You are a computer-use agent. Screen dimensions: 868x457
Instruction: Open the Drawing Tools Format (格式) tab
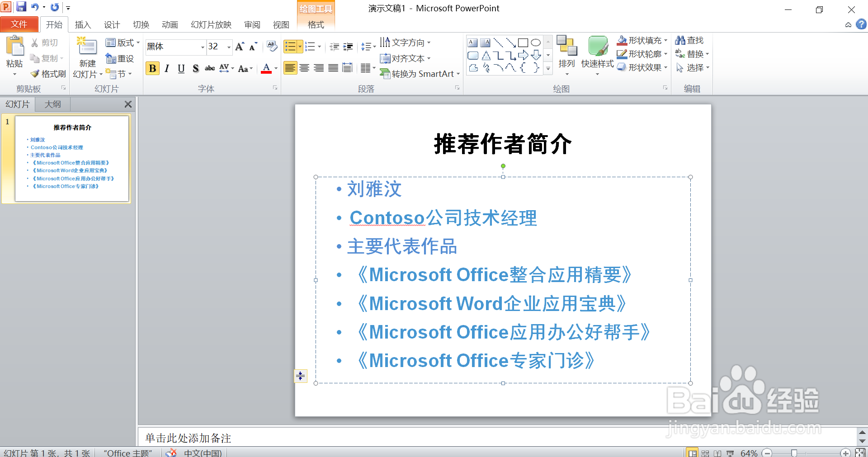tap(316, 24)
